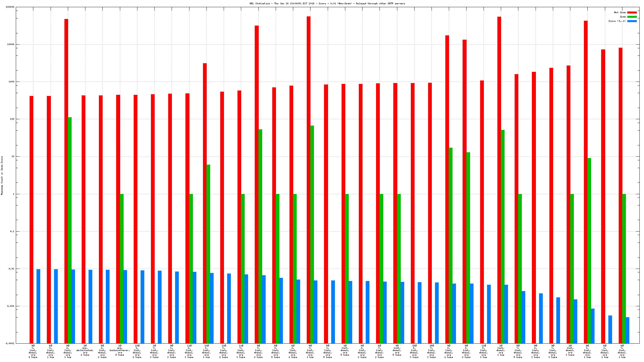Click the 'Message Count or Spam Score' axis label
The image size is (644, 362).
point(2,176)
